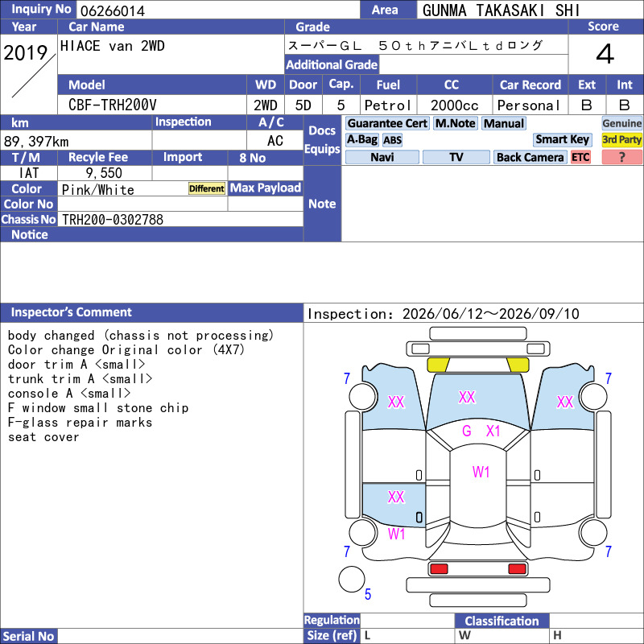Toggle the 3rd Party badge
The width and height of the screenshot is (644, 644).
(x=621, y=139)
